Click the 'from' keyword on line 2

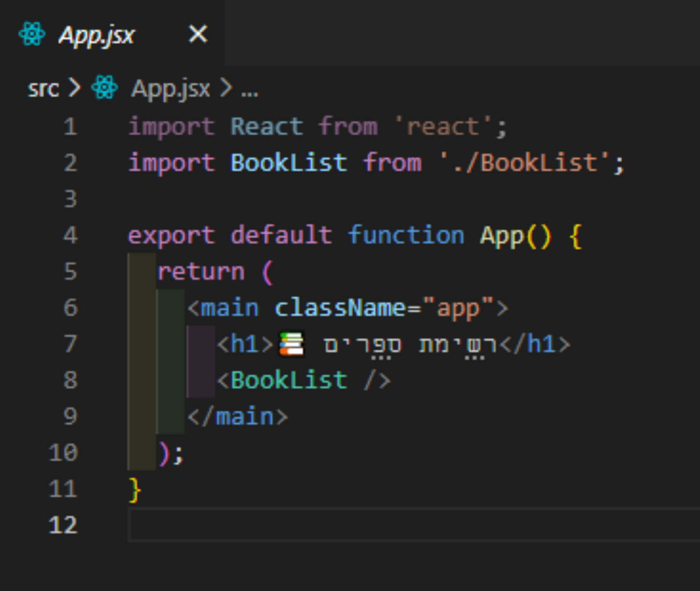pos(392,163)
